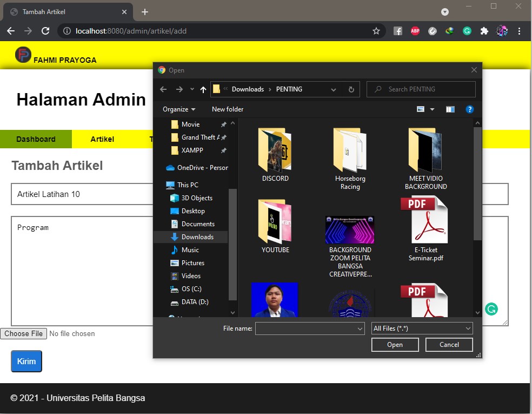
Task: Open the All Files (*.*) file type dropdown
Action: 422,328
